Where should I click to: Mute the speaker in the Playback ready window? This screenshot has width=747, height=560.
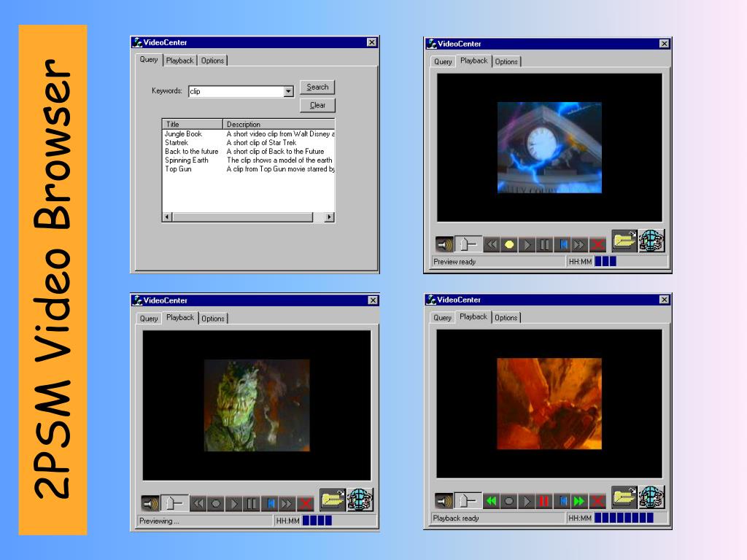click(444, 500)
